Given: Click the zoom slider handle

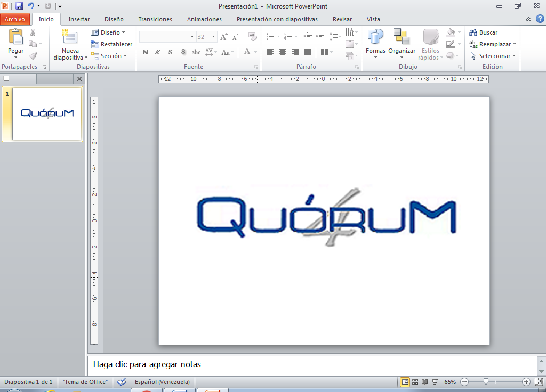Looking at the screenshot, I should tap(486, 382).
